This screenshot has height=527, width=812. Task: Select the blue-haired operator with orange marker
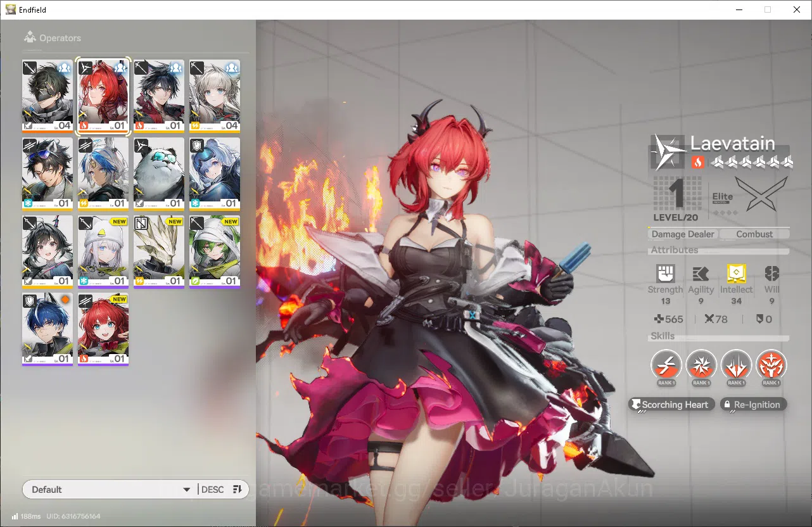(x=48, y=329)
